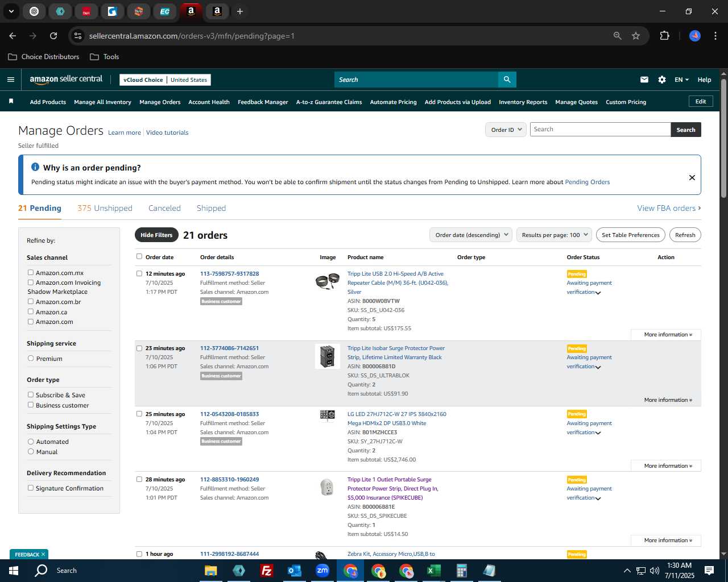Screen dimensions: 728x582
Task: Open FileZilla from the taskbar
Action: 266,571
